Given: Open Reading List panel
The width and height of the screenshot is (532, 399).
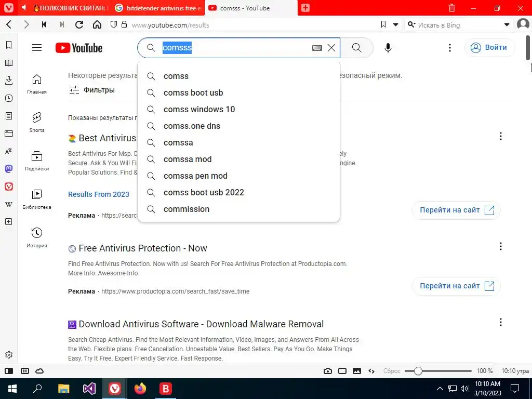Looking at the screenshot, I should tap(9, 63).
